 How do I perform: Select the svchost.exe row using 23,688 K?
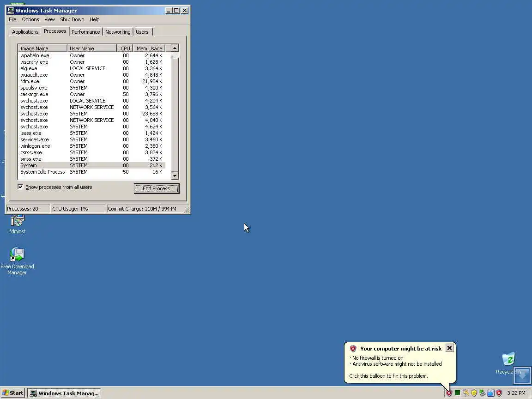coord(91,113)
